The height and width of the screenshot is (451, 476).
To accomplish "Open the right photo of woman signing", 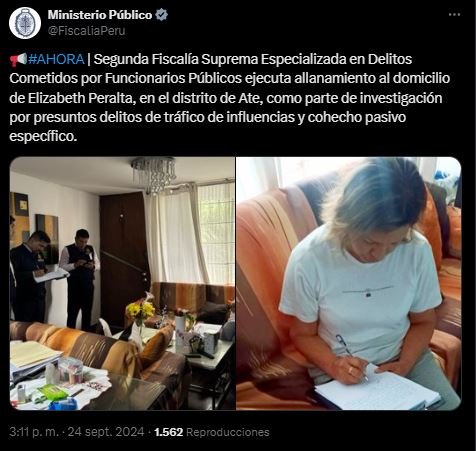I will pyautogui.click(x=349, y=283).
